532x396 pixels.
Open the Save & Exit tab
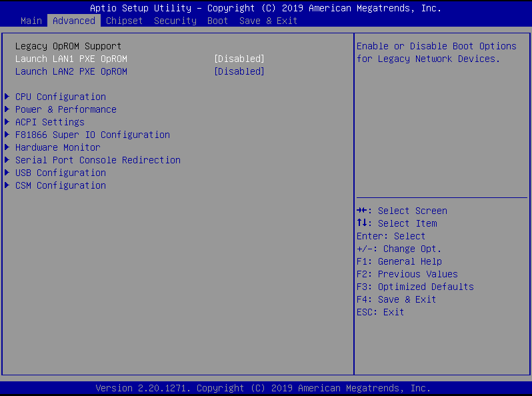[x=268, y=21]
